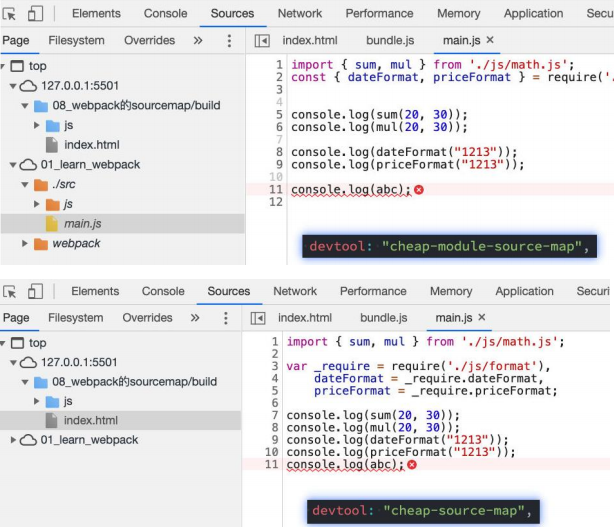The width and height of the screenshot is (614, 527).
Task: Select Page navigator tab in top panel
Action: pos(16,40)
